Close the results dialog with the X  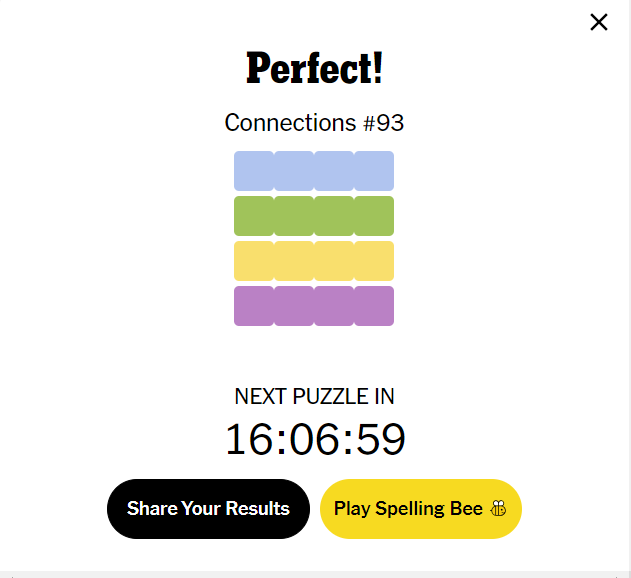tap(598, 22)
